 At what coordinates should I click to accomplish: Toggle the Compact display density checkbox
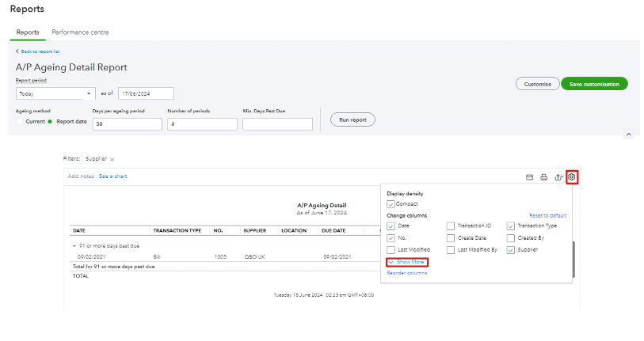tap(391, 204)
